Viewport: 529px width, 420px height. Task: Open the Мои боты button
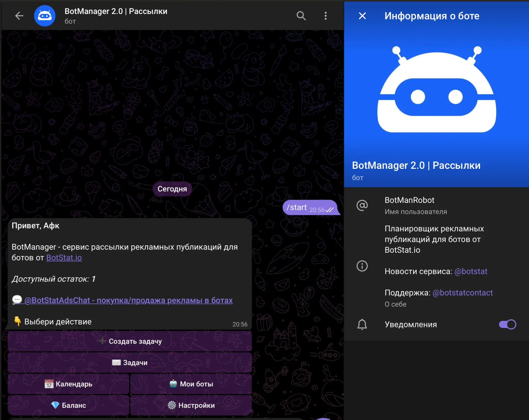point(191,384)
